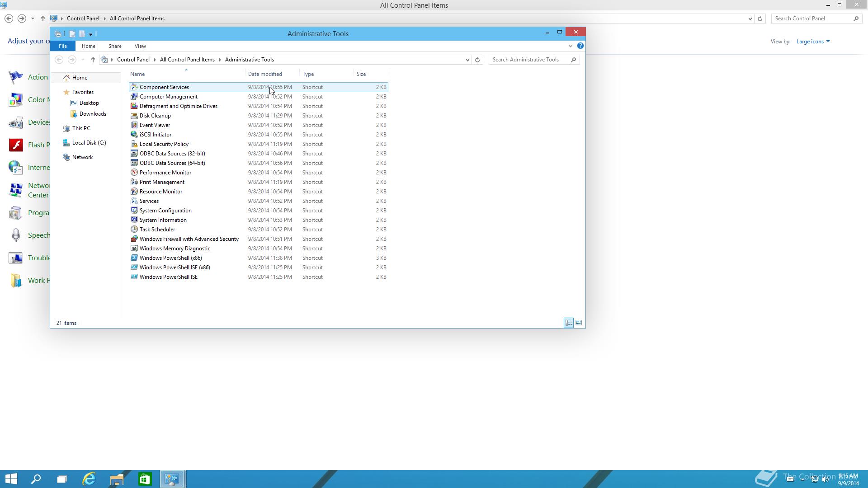Select the Event Viewer icon
Screen dimensions: 868x488
[x=134, y=125]
